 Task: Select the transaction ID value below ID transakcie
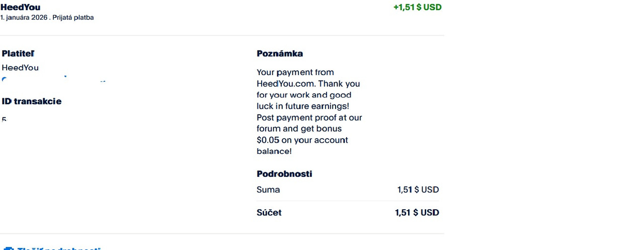pos(4,120)
